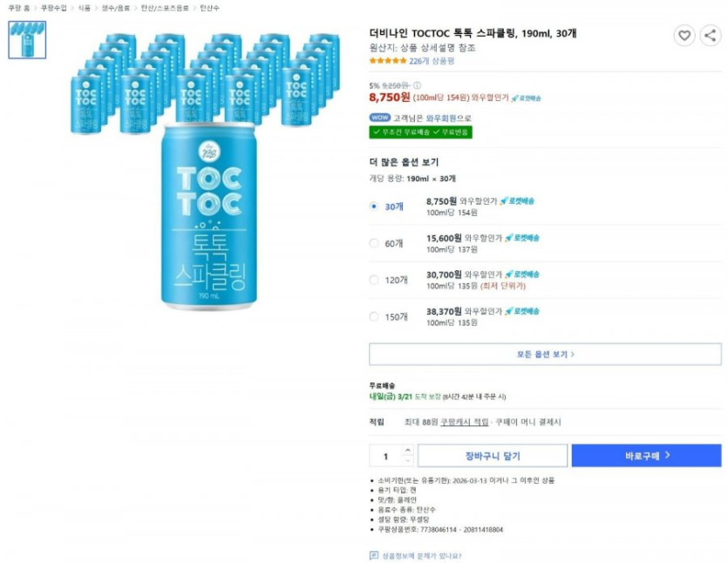Image resolution: width=728 pixels, height=563 pixels.
Task: Click the info icon beside original price
Action: (417, 85)
